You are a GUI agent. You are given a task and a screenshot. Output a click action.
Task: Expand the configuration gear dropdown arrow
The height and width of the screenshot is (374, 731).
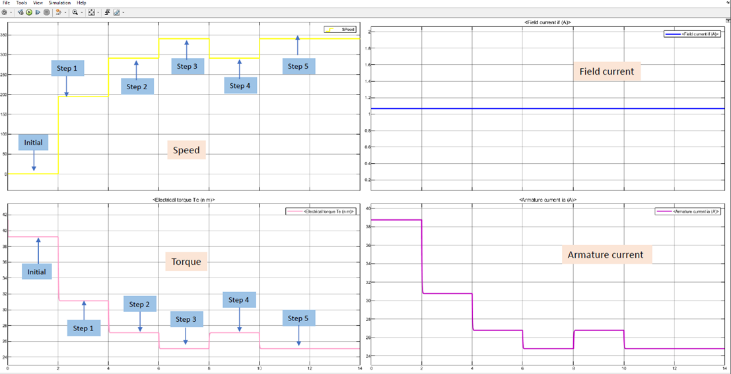pos(11,13)
